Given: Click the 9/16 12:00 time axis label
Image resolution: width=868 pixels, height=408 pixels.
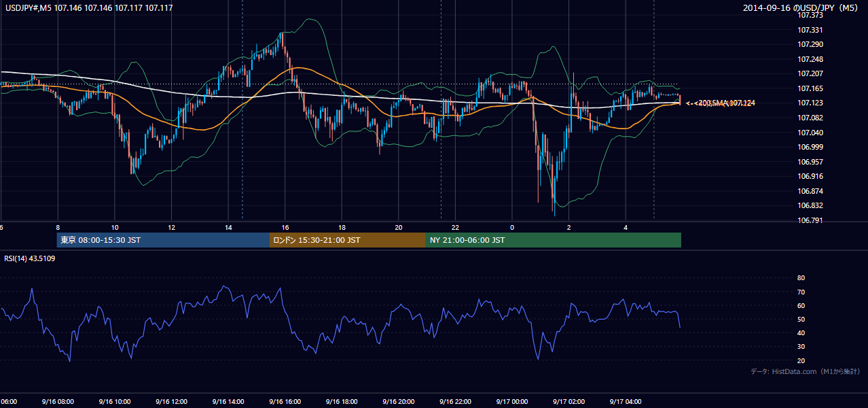Looking at the screenshot, I should [171, 402].
